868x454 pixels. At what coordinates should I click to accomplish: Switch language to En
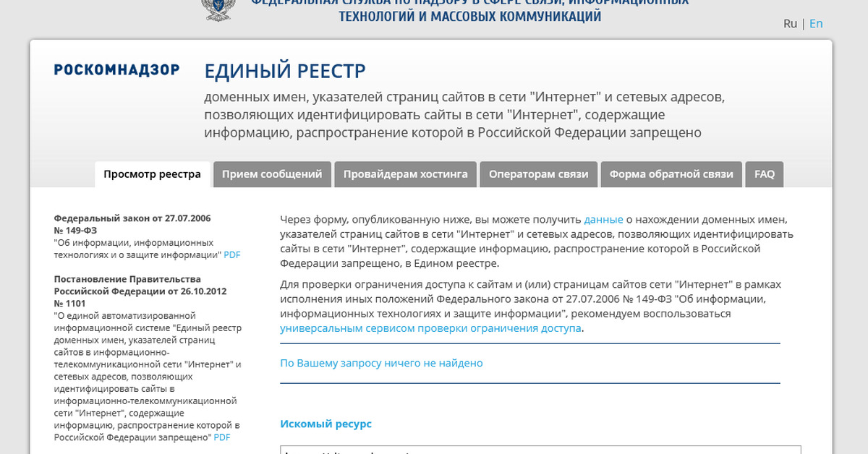(x=816, y=23)
